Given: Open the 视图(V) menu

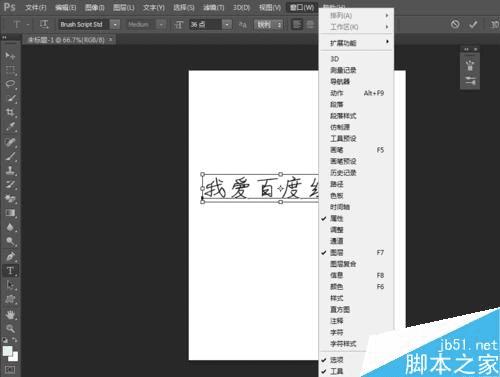Looking at the screenshot, I should tap(270, 7).
